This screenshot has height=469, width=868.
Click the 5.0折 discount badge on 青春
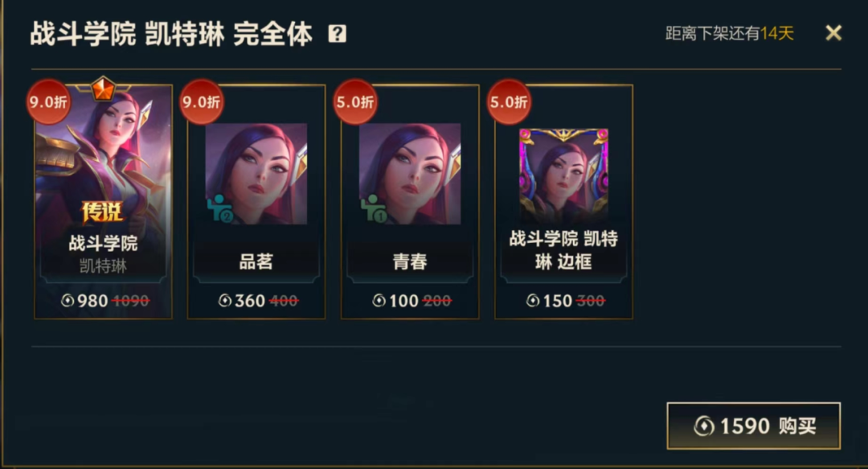355,101
